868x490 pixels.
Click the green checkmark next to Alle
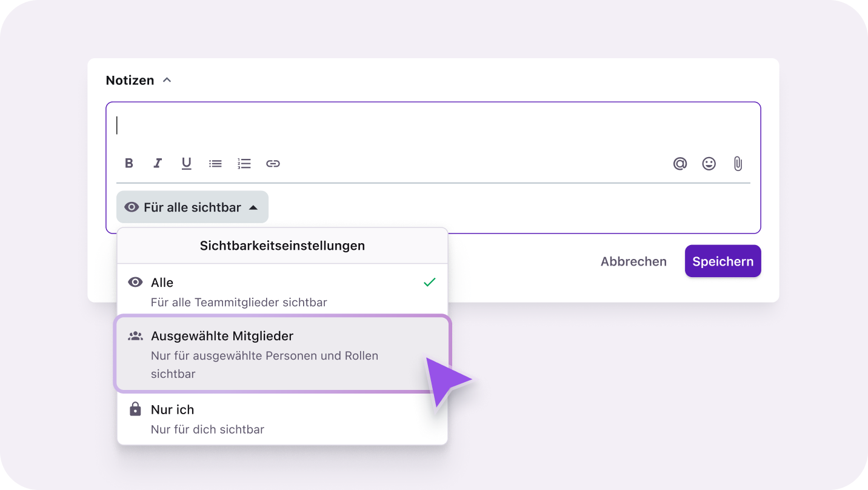click(429, 282)
